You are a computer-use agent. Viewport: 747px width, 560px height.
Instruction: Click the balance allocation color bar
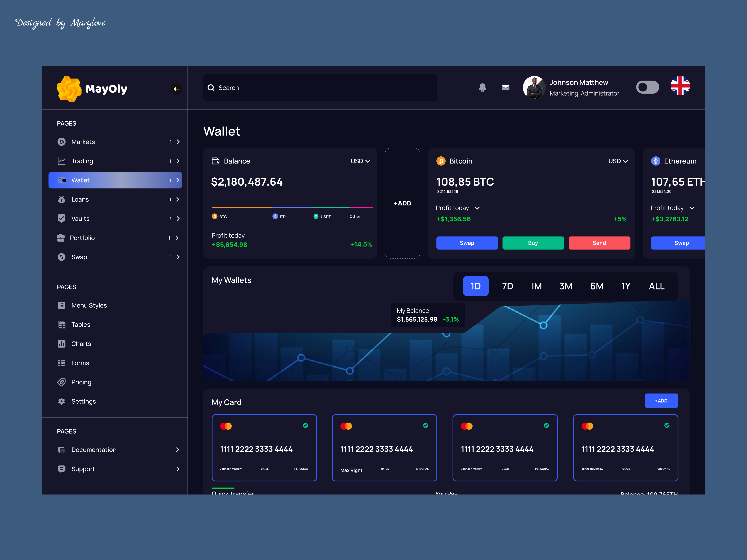click(292, 207)
